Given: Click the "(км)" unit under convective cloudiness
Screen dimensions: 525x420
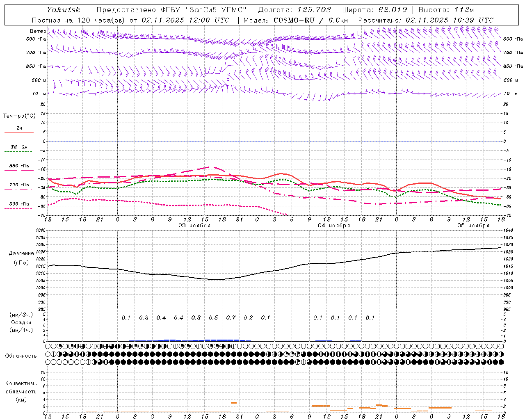Looking at the screenshot, I should pyautogui.click(x=21, y=399).
